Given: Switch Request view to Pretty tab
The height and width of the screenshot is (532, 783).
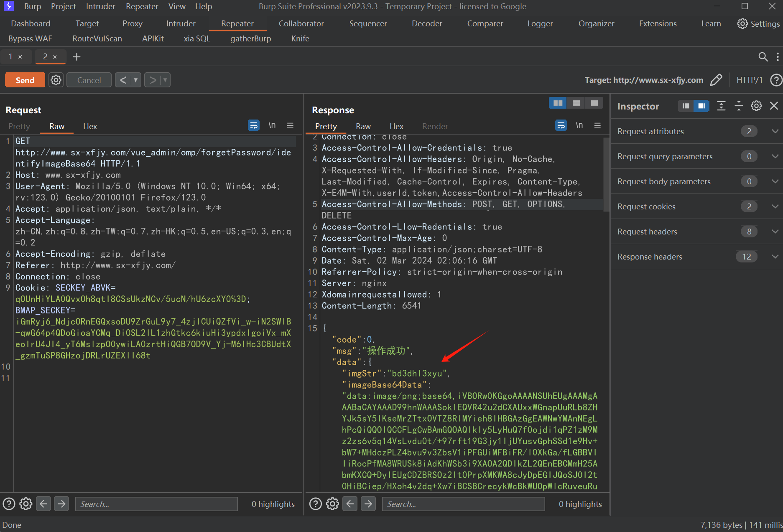Looking at the screenshot, I should (x=19, y=126).
